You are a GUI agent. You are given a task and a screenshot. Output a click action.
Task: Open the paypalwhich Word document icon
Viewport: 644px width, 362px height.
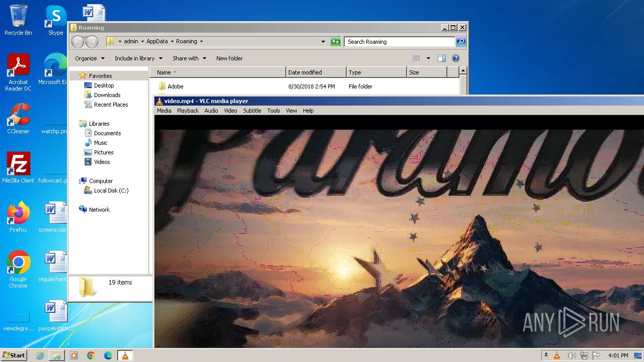tap(56, 316)
